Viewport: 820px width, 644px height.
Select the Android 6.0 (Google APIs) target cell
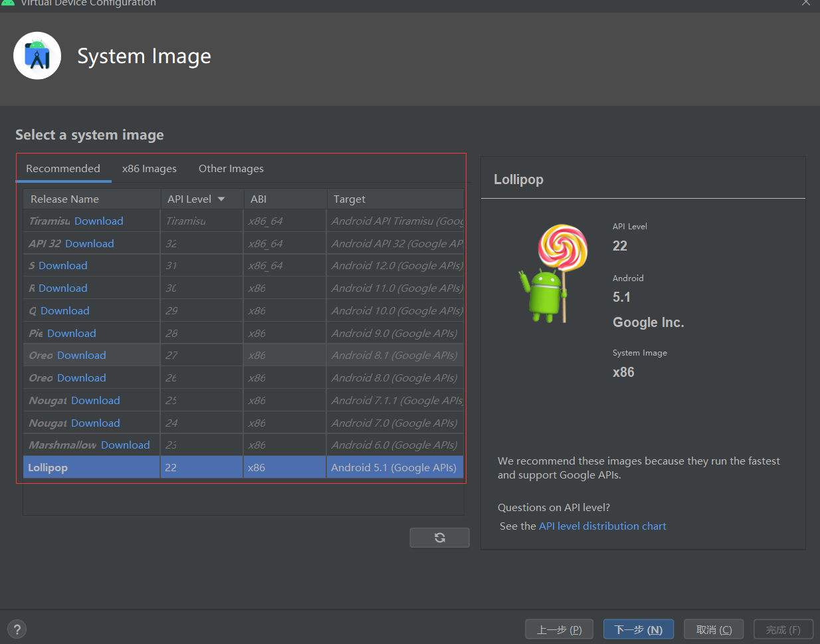[x=395, y=445]
